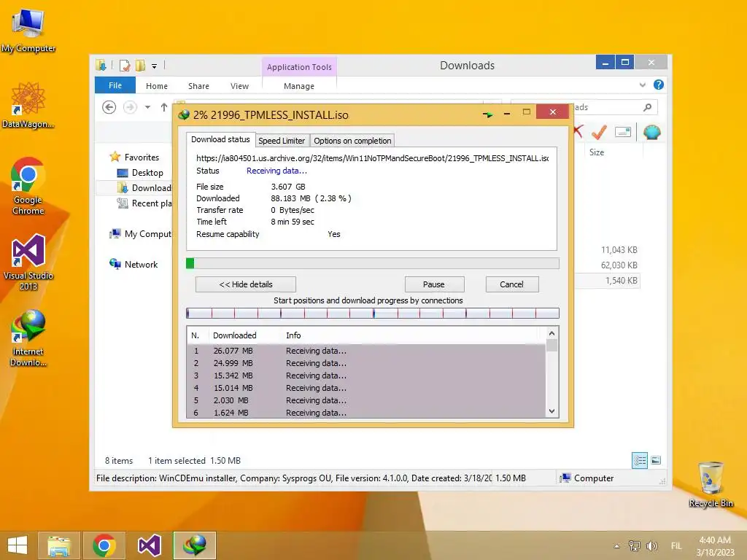Select connection row 3 with 15.342 MB

(x=366, y=376)
